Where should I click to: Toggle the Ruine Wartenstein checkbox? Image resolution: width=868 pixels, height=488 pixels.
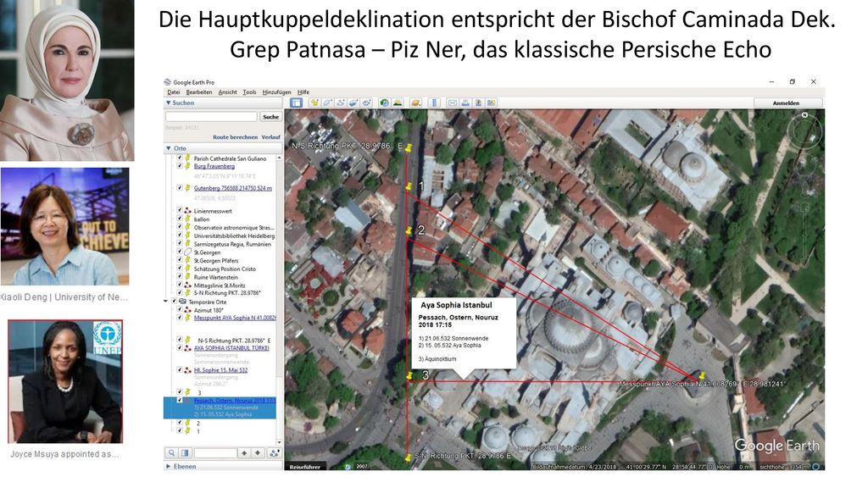[180, 277]
